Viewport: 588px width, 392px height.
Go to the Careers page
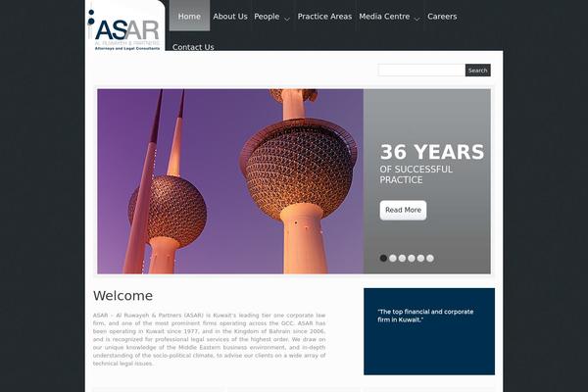[442, 17]
